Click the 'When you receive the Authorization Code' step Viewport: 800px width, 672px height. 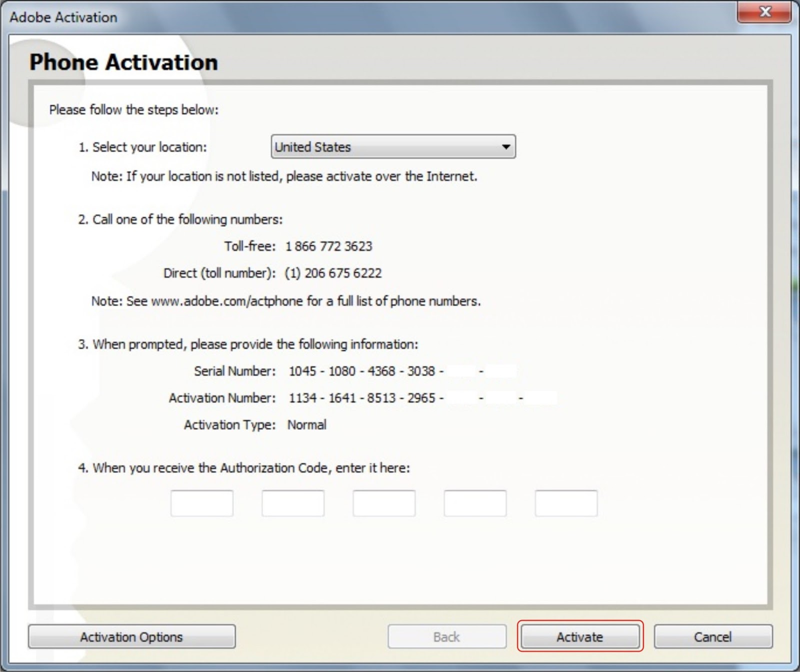244,468
